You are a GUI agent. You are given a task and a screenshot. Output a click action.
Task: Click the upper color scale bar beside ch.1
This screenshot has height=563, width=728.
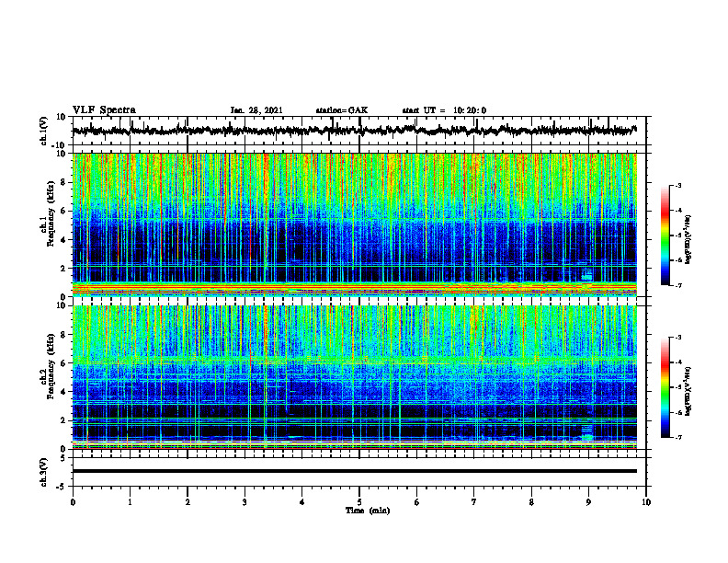(665, 236)
